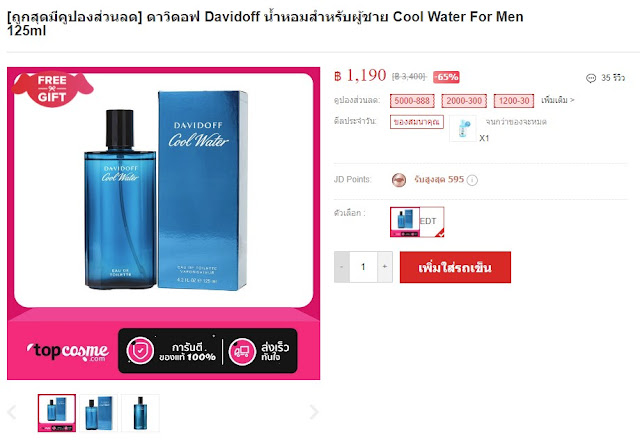Viewport: 640px width, 442px height.
Task: Select the 1200-30 discount coupon
Action: pos(514,101)
